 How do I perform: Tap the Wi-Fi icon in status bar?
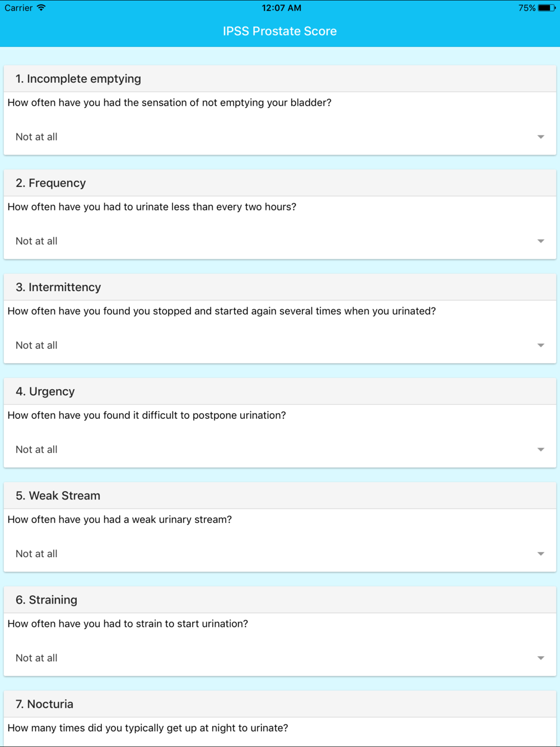coord(41,8)
